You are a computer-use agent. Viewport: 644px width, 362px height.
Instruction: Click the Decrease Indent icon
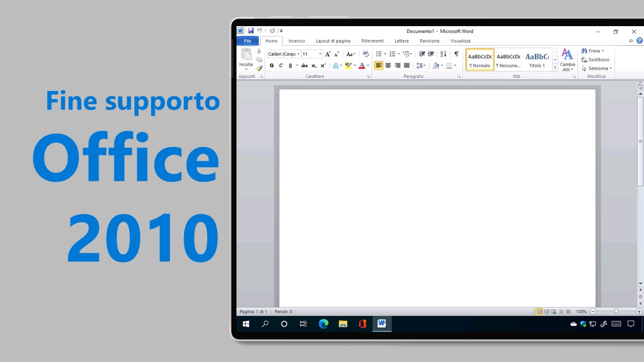[422, 54]
